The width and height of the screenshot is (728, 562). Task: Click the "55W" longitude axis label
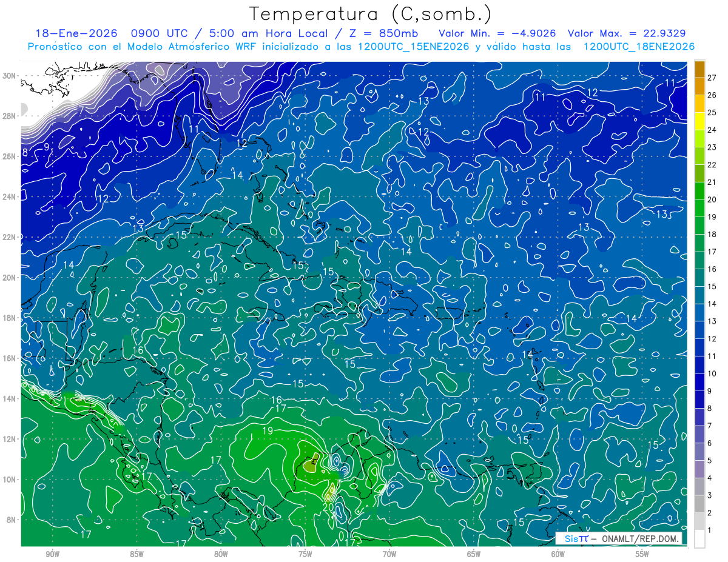[642, 554]
